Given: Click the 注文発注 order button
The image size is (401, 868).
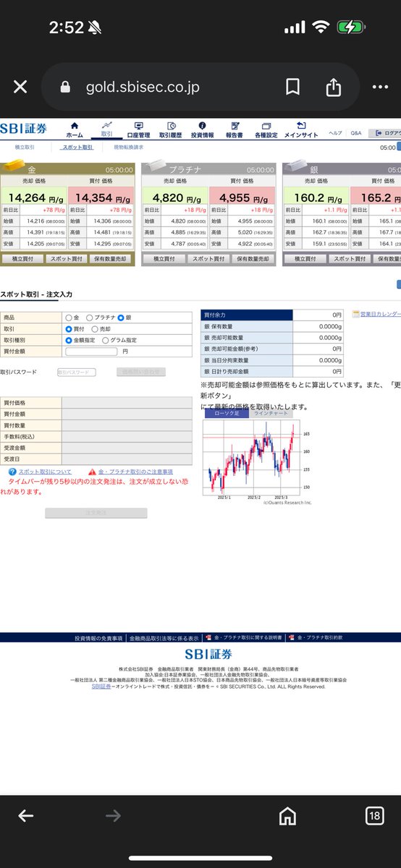Looking at the screenshot, I should coord(96,513).
